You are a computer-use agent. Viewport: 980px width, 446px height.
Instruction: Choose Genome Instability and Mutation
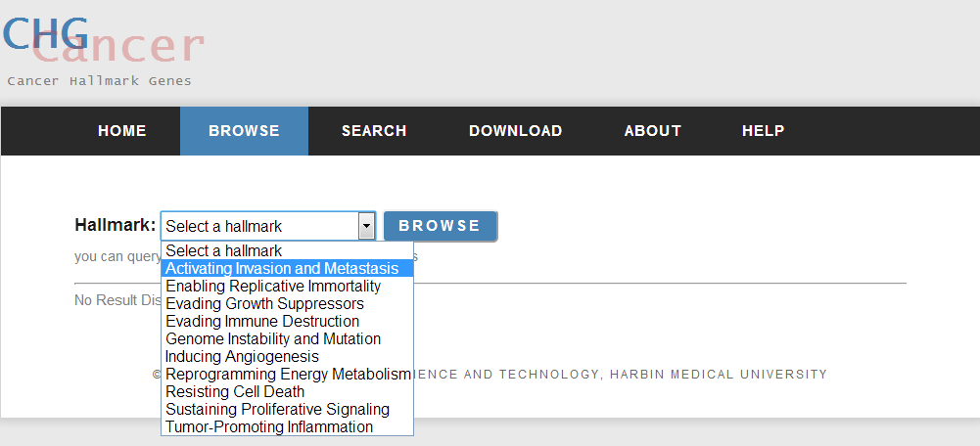point(273,338)
